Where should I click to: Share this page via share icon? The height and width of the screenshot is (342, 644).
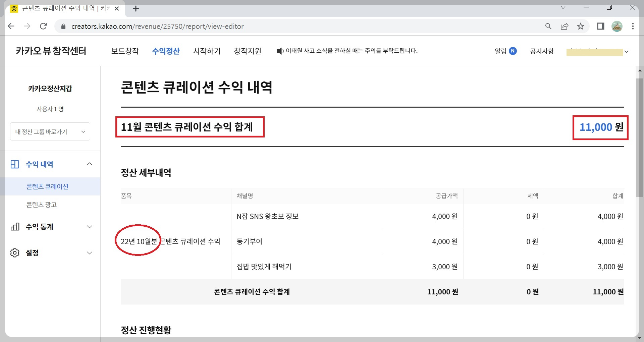(565, 26)
